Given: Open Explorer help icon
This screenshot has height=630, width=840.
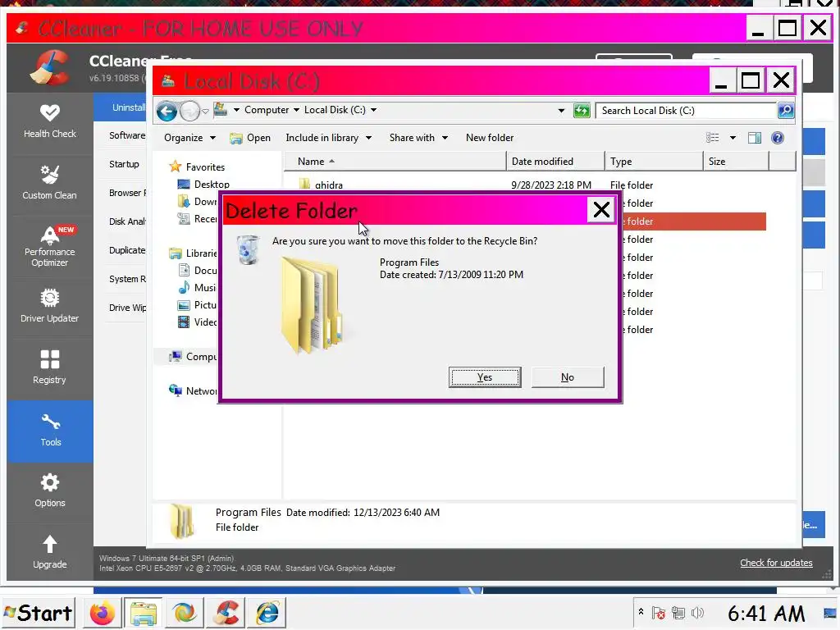Looking at the screenshot, I should click(778, 138).
